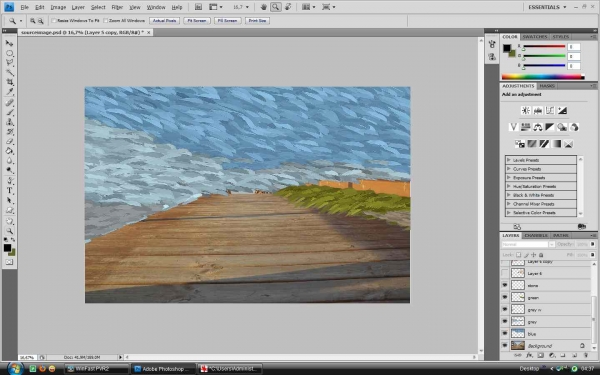
Task: Add a Photo Filter adjustment
Action: coord(562,127)
